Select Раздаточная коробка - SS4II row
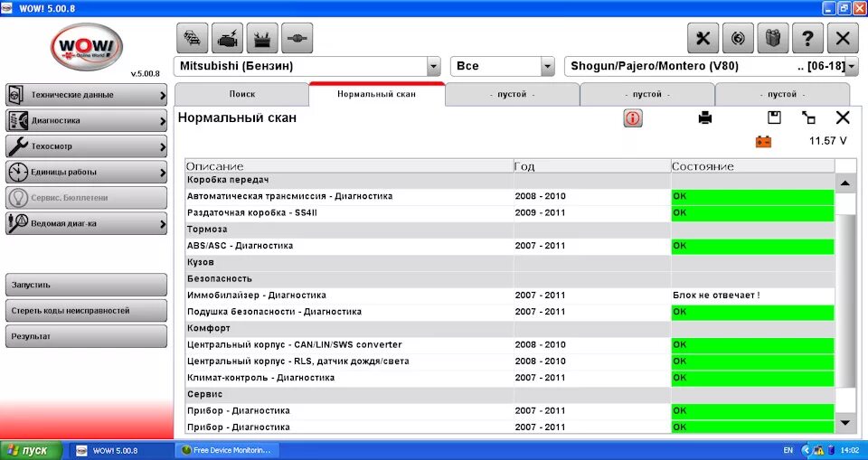 pyautogui.click(x=510, y=212)
